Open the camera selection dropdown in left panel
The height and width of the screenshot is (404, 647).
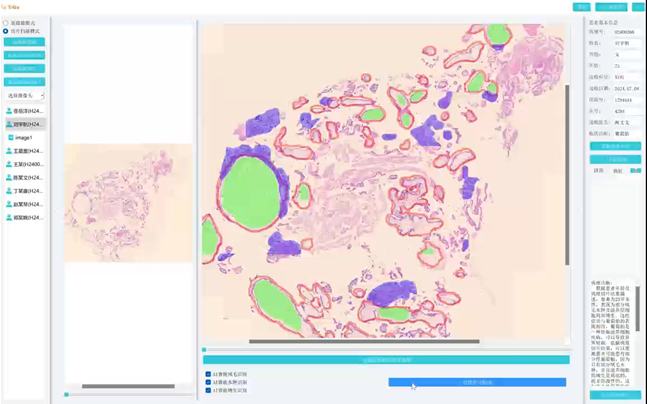(x=24, y=96)
